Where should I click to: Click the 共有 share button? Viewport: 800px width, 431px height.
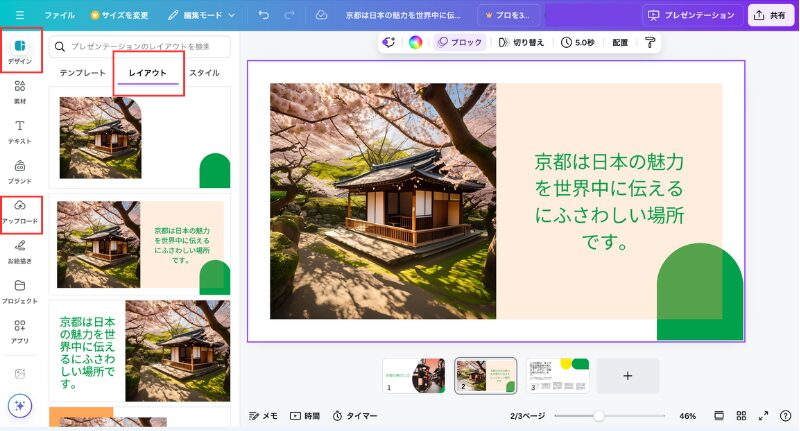tap(770, 15)
